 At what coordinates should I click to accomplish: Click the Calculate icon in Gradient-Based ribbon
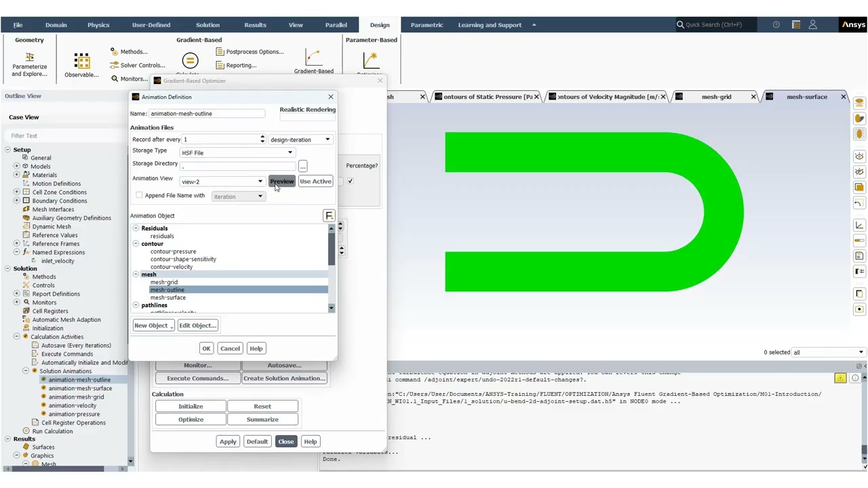coord(190,61)
